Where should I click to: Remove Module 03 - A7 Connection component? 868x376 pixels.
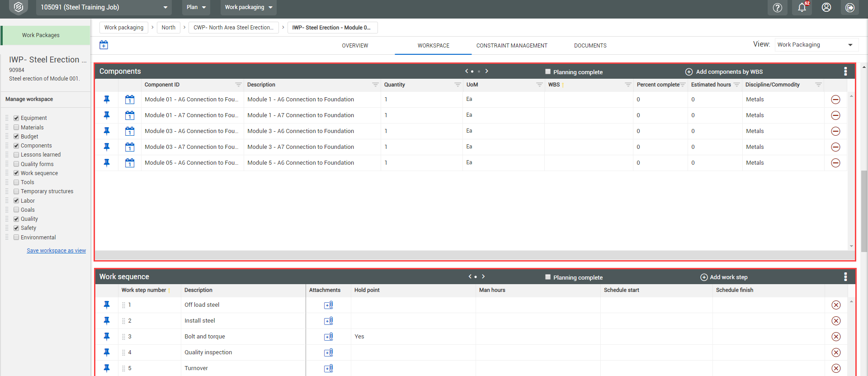[x=836, y=147]
